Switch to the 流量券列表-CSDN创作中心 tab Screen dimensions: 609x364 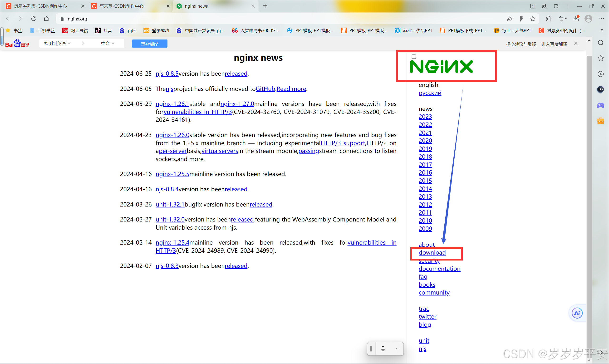pyautogui.click(x=40, y=6)
